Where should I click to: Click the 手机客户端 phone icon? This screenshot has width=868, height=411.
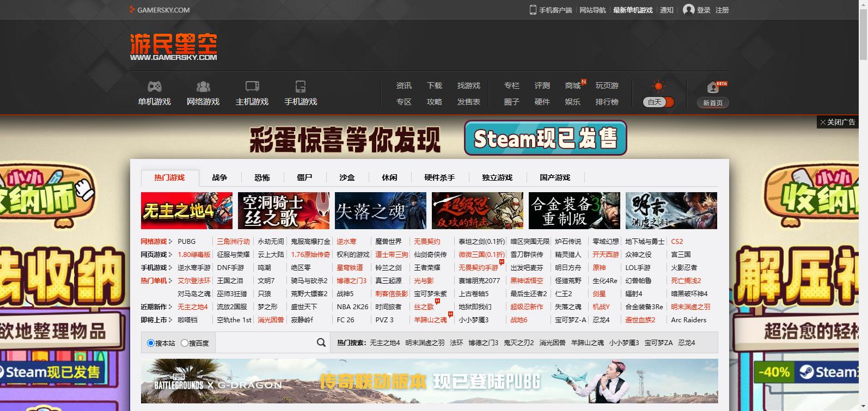point(533,10)
